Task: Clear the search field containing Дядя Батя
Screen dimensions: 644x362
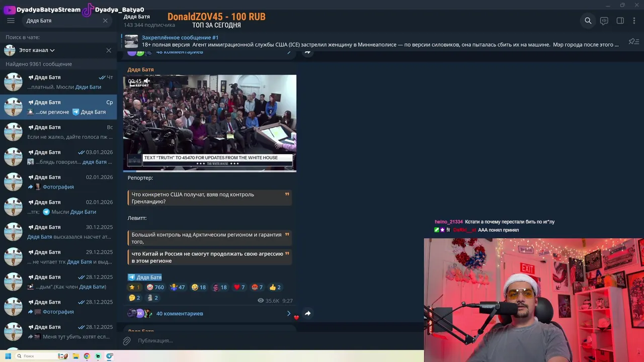Action: coord(105,21)
